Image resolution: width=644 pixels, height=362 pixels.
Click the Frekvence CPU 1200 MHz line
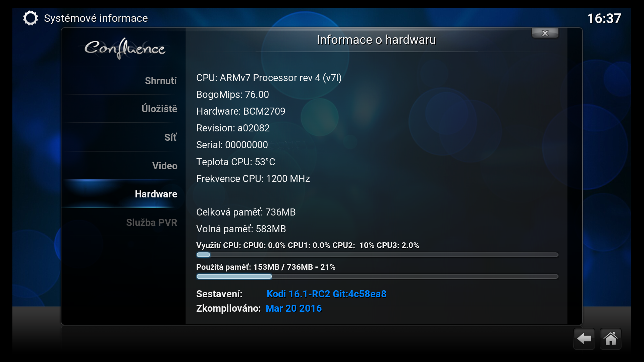(253, 179)
